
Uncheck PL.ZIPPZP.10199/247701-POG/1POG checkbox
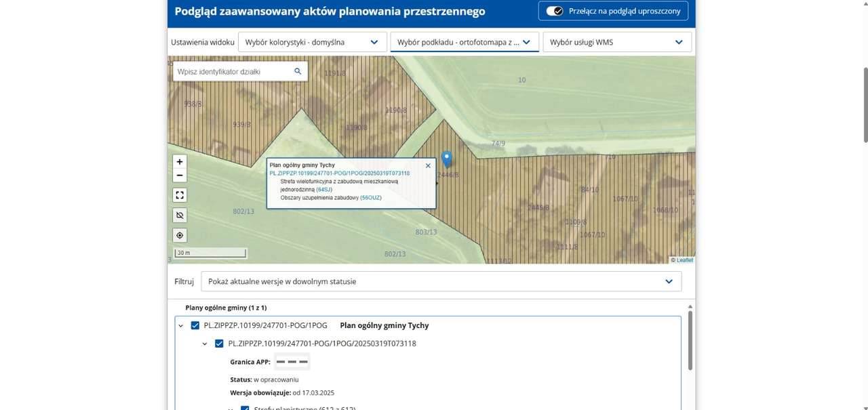(195, 325)
